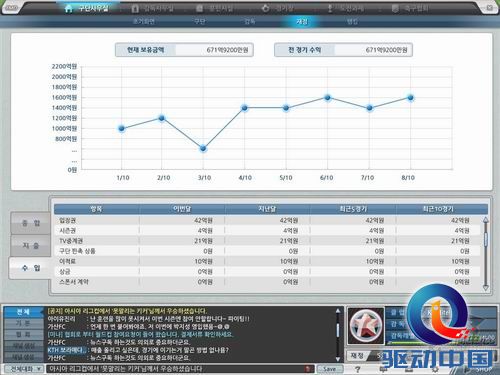Select the chart data point at 4/10

[244, 108]
